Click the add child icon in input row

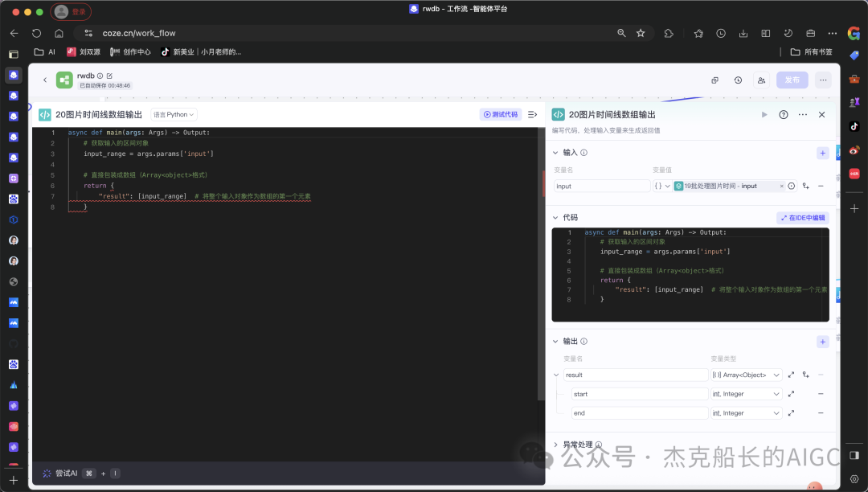point(806,186)
